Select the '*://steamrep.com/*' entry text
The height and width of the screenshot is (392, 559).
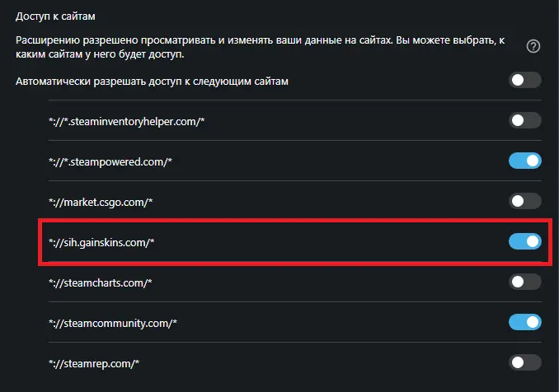94,364
